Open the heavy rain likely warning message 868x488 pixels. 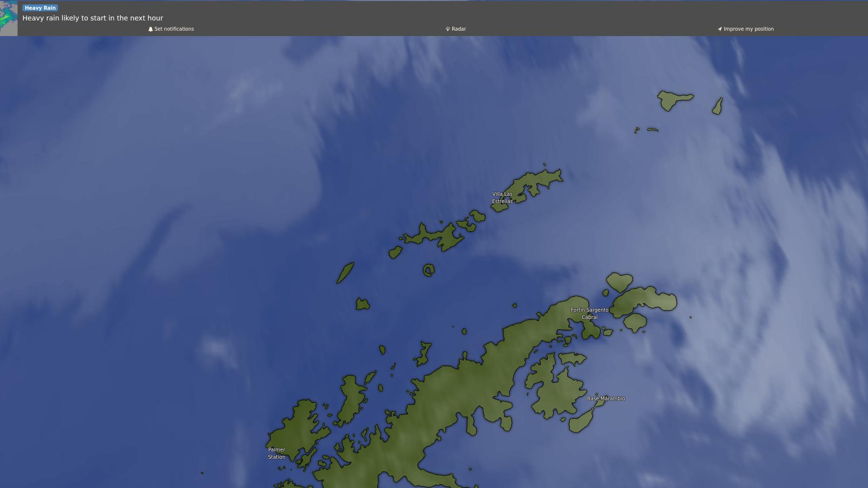pyautogui.click(x=93, y=18)
